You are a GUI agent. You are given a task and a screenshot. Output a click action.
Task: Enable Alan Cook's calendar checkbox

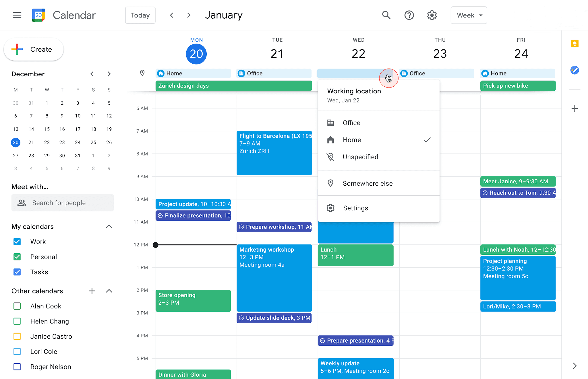(17, 306)
